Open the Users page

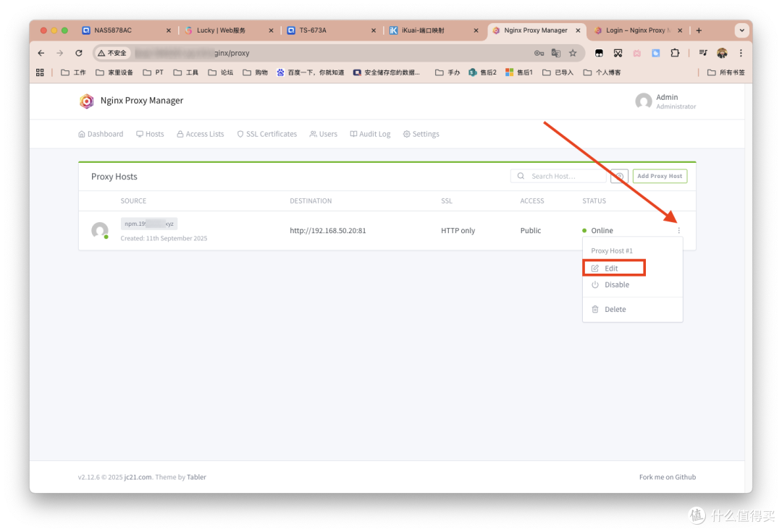323,134
